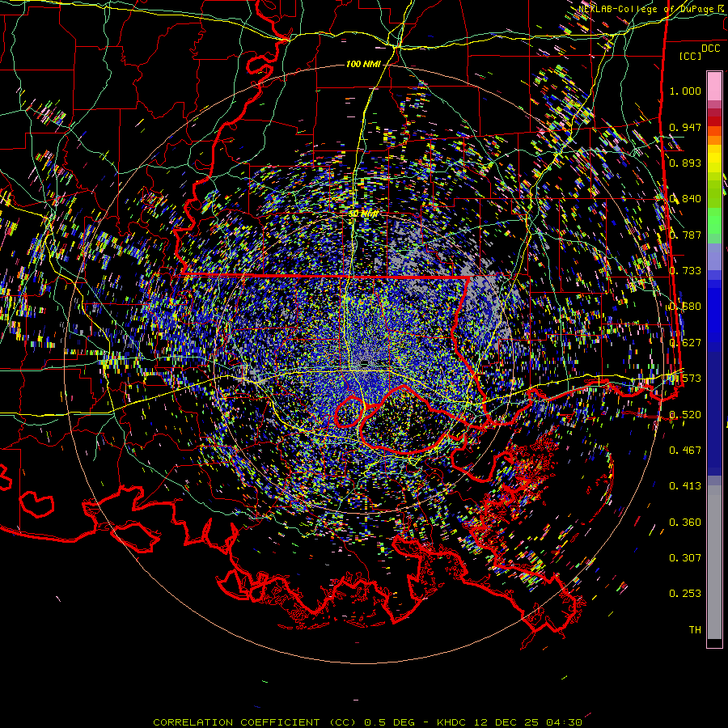Screen dimensions: 728x728
Task: Click the 0.627 legend value
Action: (x=685, y=343)
